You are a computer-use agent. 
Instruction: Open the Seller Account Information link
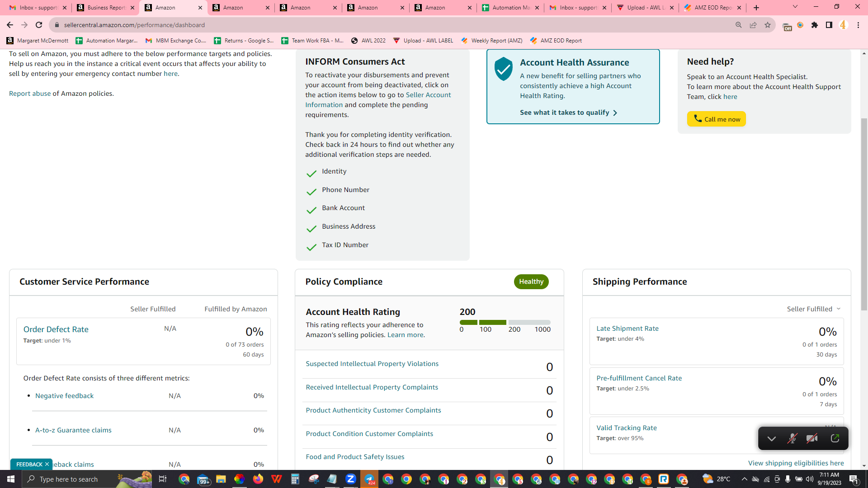point(378,100)
